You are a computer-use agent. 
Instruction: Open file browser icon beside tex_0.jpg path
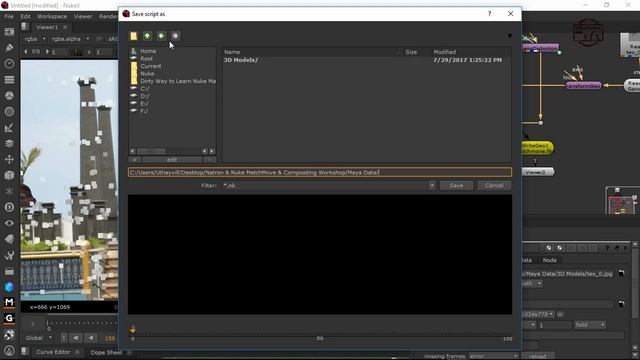[x=621, y=273]
